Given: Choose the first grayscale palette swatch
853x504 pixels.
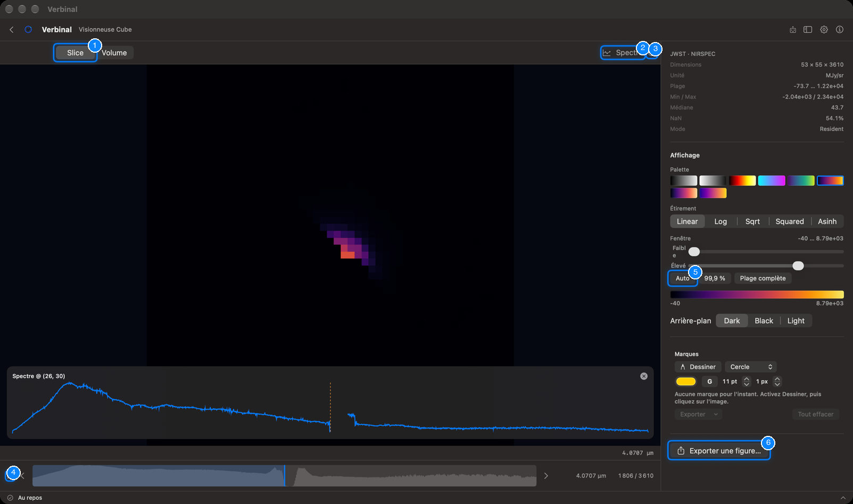Looking at the screenshot, I should pyautogui.click(x=683, y=180).
